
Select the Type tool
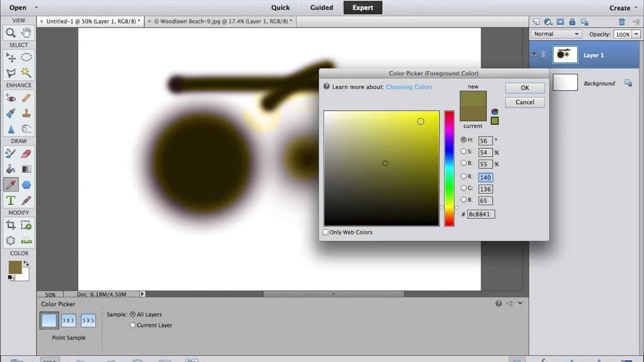click(x=11, y=200)
